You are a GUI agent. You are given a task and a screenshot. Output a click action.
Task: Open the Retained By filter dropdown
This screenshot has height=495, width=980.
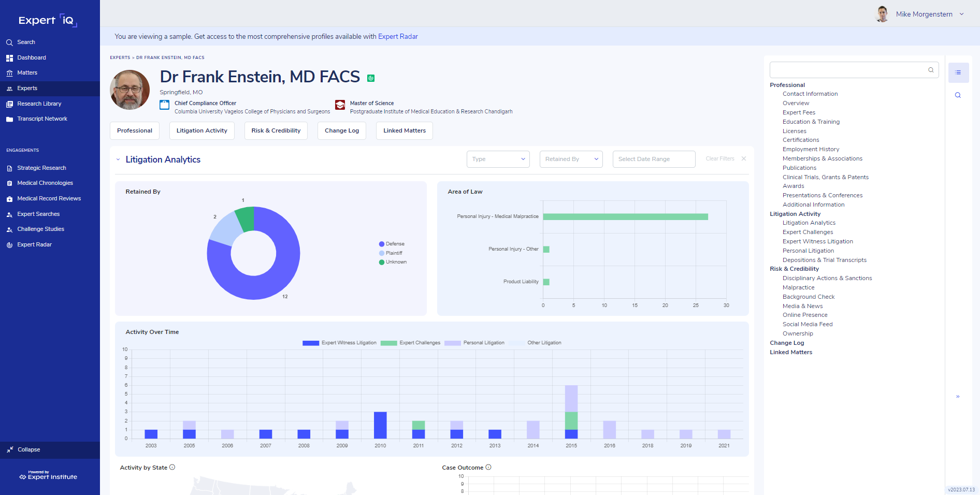(571, 159)
